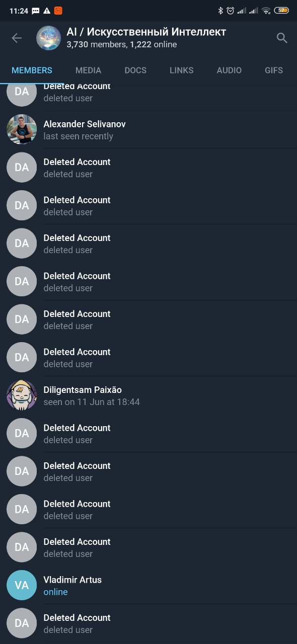This screenshot has height=644, width=297.
Task: Open the search magnifier icon
Action: [x=282, y=38]
